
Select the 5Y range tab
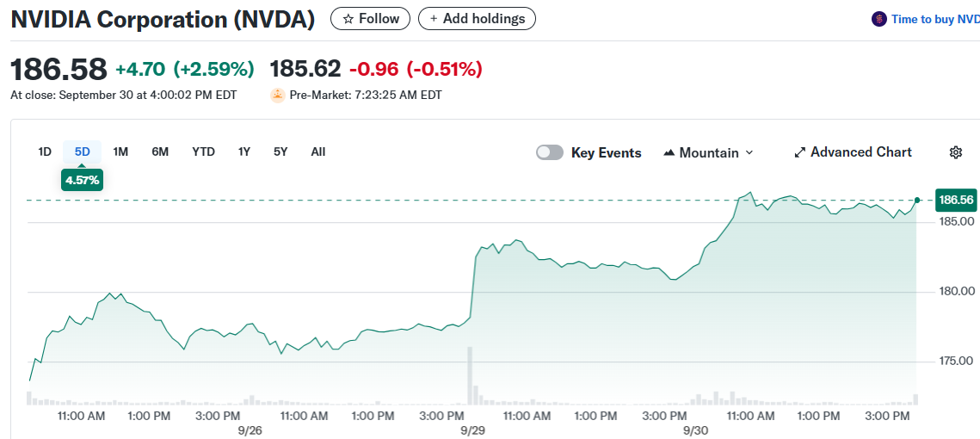point(280,151)
